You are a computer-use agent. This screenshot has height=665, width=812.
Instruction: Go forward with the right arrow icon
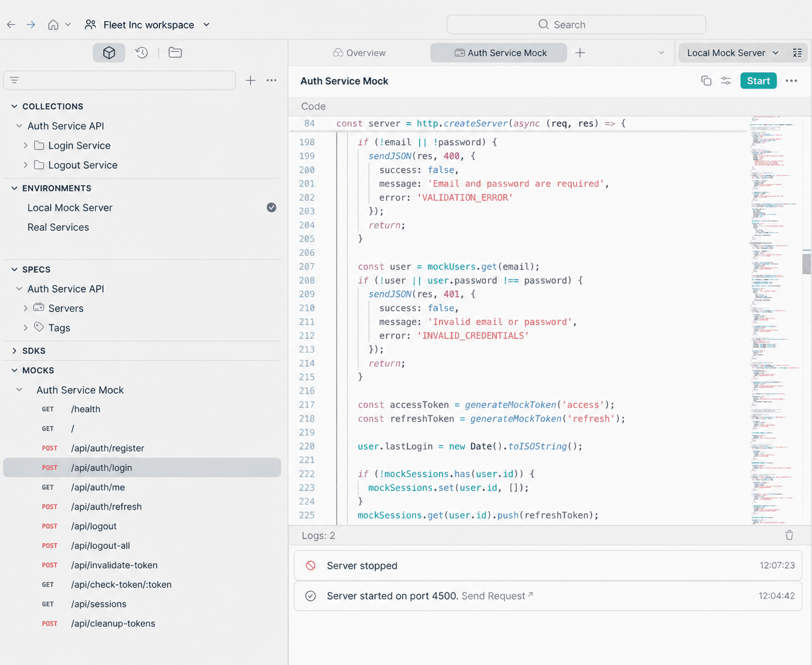pyautogui.click(x=31, y=25)
